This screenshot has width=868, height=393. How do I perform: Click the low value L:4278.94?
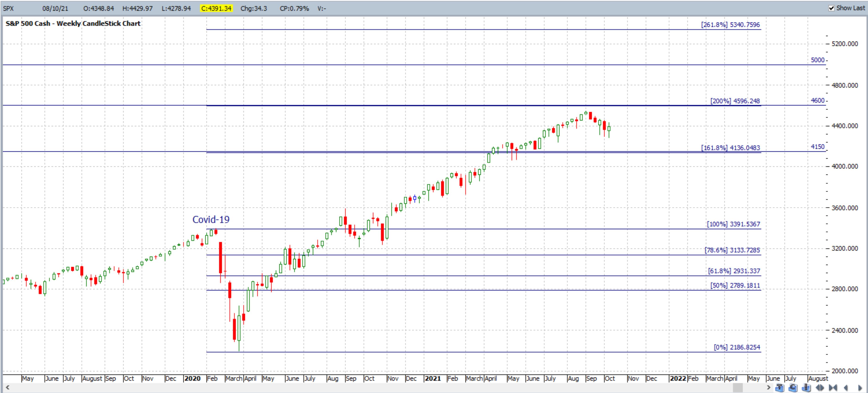coord(176,8)
